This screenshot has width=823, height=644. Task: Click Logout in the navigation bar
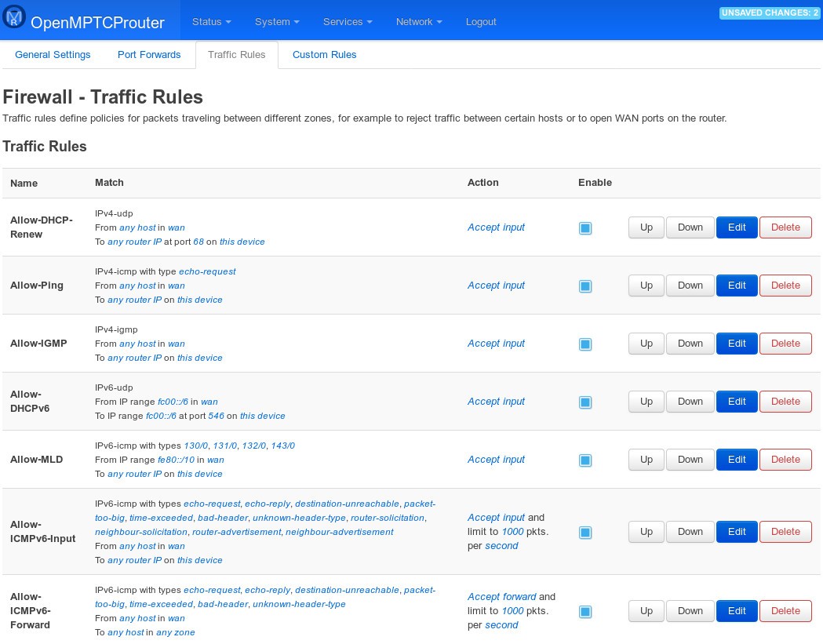click(481, 22)
